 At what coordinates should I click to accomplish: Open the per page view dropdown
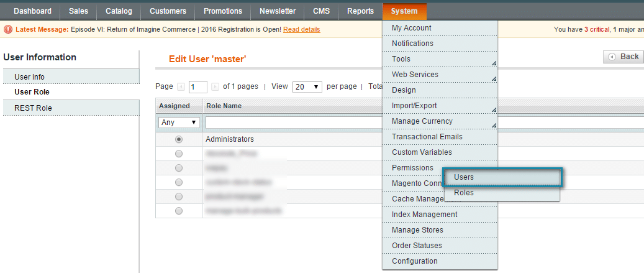click(307, 87)
